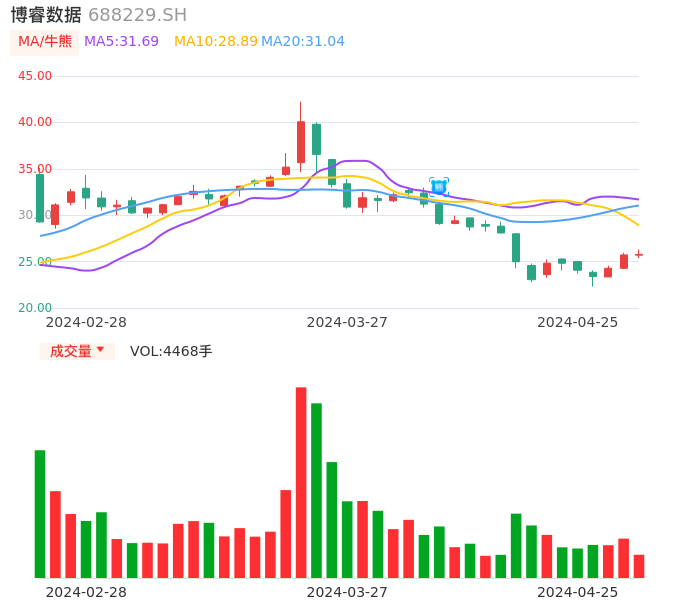Open the 成交量 indicator dropdown
The height and width of the screenshot is (606, 686).
click(72, 351)
